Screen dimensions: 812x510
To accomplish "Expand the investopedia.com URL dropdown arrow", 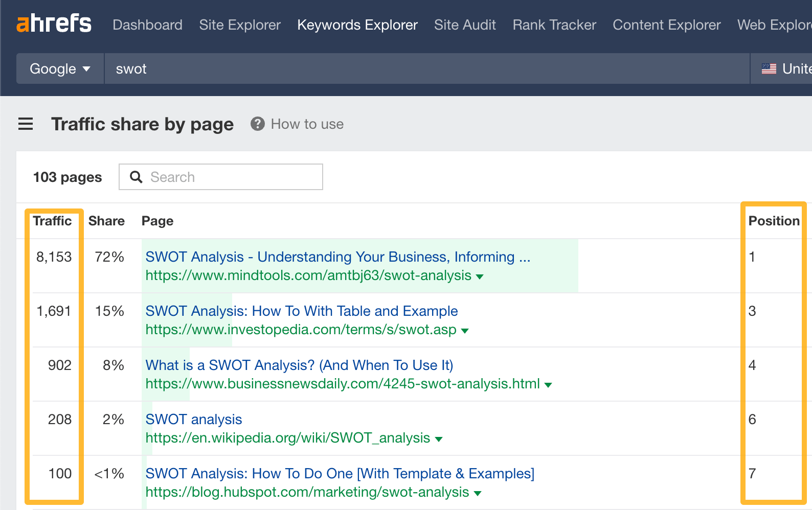I will click(x=465, y=331).
